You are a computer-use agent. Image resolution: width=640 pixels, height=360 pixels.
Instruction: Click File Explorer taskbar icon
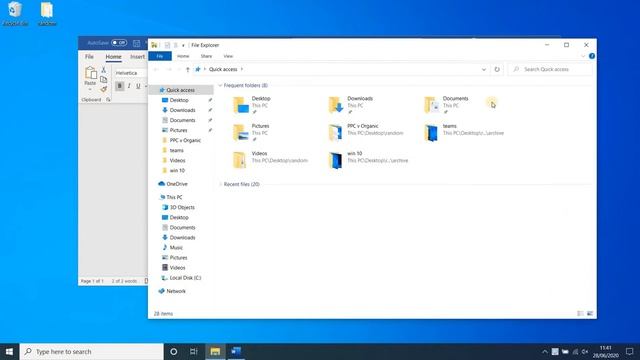click(x=215, y=351)
